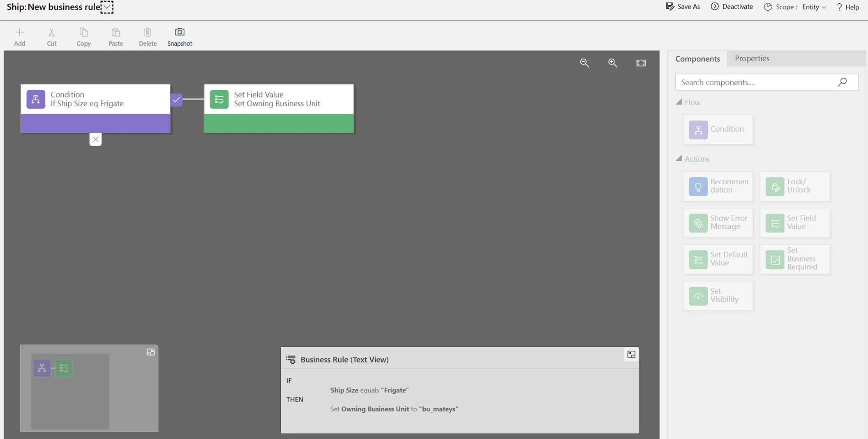Select the Show Error Message component
Image resolution: width=868 pixels, height=439 pixels.
[718, 223]
